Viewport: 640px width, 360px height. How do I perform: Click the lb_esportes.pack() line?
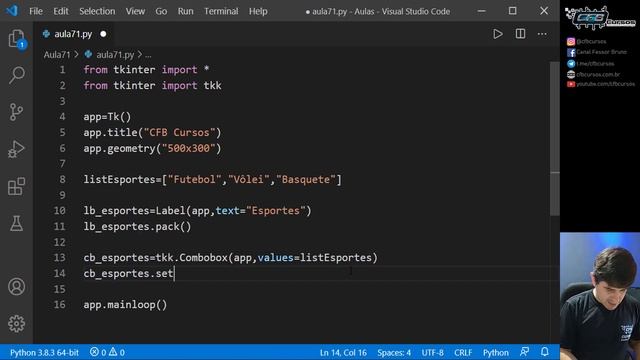click(x=137, y=227)
